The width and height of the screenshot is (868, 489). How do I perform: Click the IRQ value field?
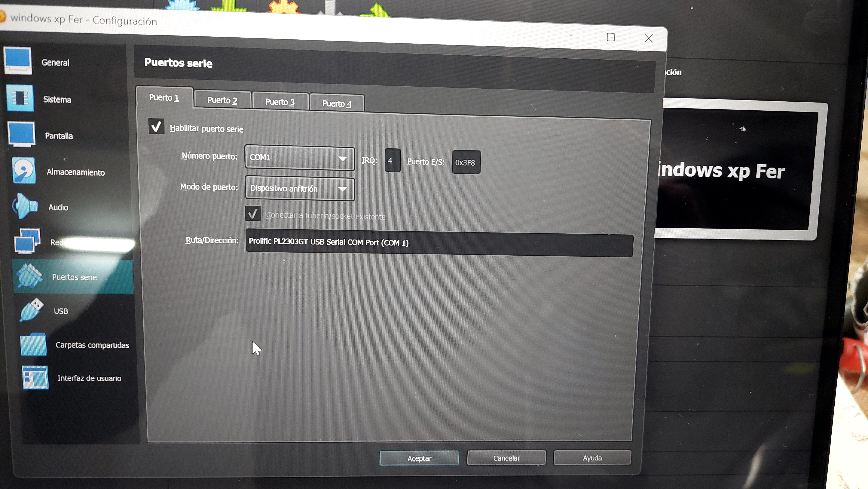click(x=393, y=160)
